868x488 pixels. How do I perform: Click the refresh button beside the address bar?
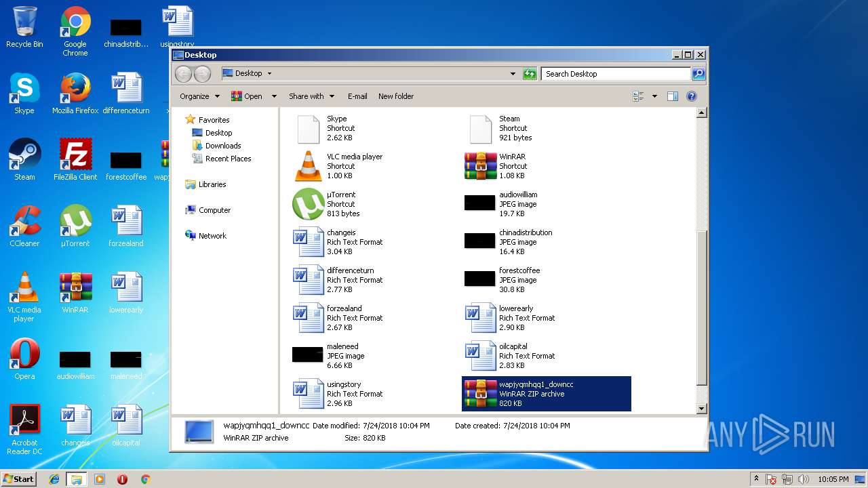530,74
